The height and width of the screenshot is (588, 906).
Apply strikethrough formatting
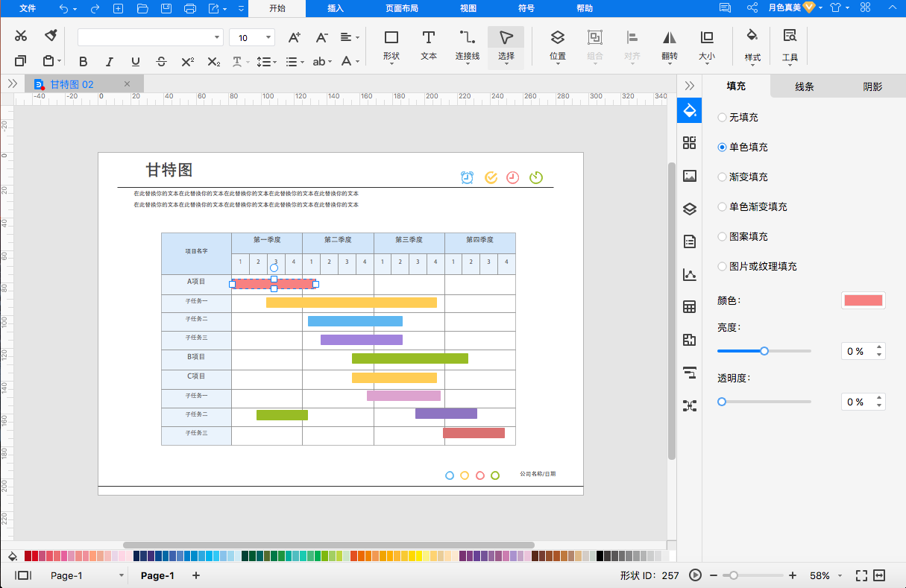pos(161,62)
